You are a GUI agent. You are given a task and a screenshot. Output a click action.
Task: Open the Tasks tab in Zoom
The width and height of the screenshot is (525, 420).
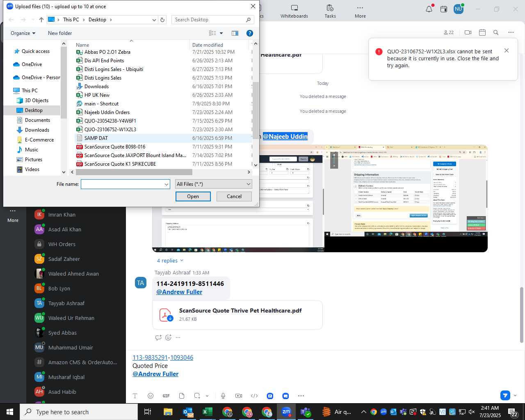coord(330,11)
